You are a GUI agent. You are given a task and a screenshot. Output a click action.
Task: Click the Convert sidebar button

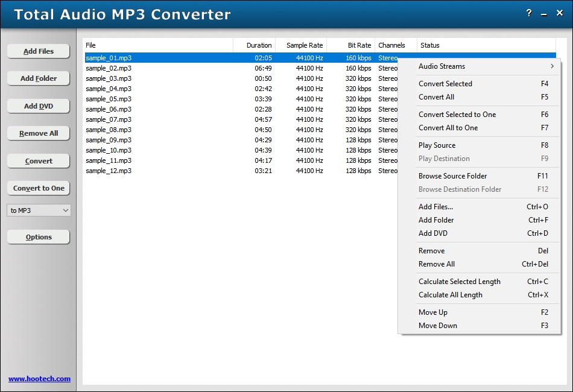pyautogui.click(x=39, y=161)
